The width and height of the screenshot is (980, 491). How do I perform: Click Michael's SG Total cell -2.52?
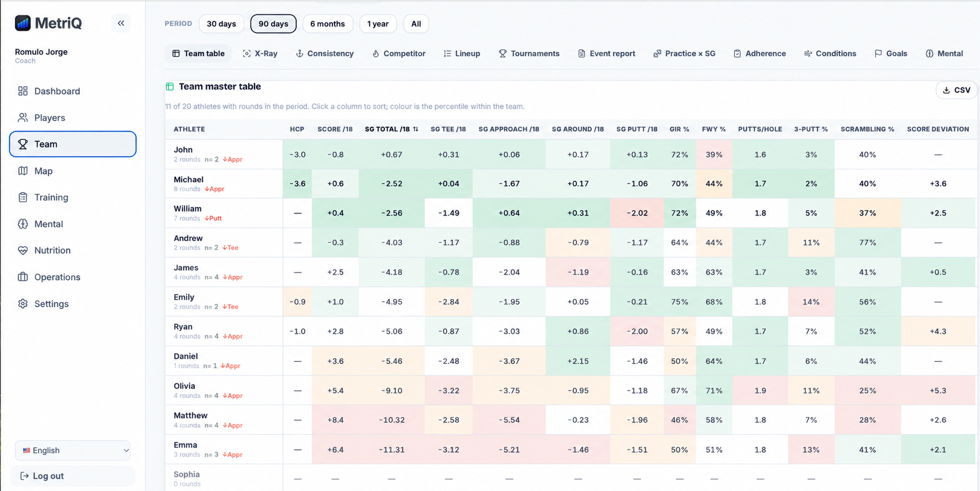(x=392, y=184)
